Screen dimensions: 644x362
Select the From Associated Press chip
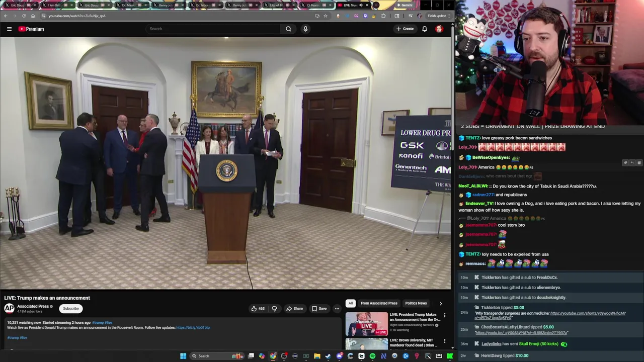(x=379, y=303)
